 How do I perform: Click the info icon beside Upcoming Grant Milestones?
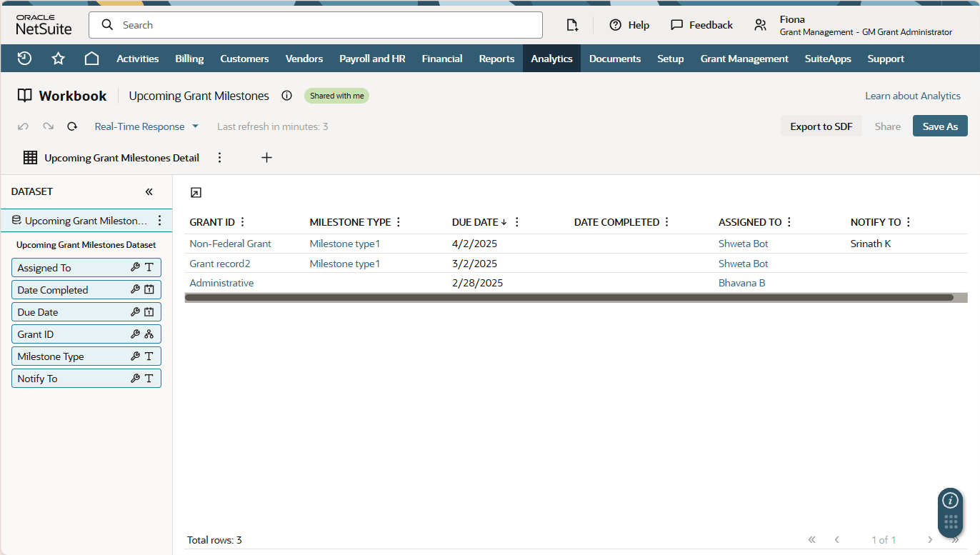pyautogui.click(x=286, y=95)
